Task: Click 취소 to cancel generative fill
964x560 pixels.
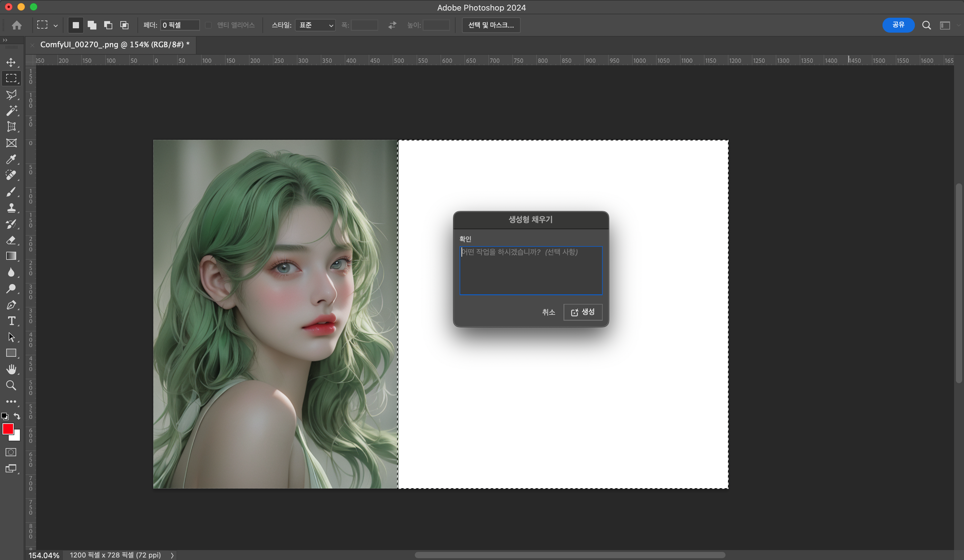Action: 548,312
